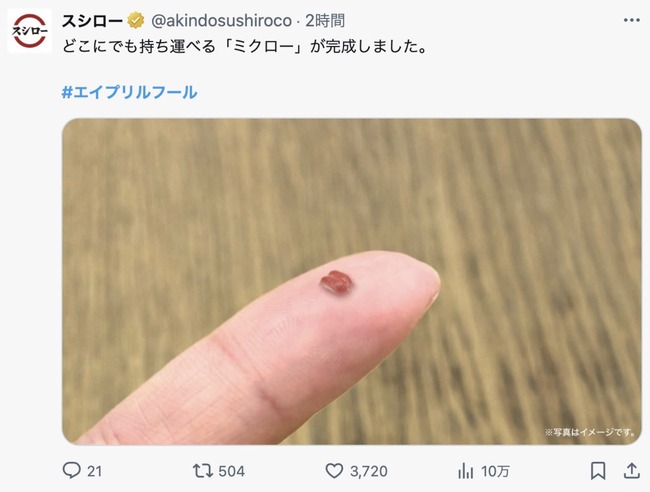Click the like count 3,720
The width and height of the screenshot is (650, 492).
point(369,471)
